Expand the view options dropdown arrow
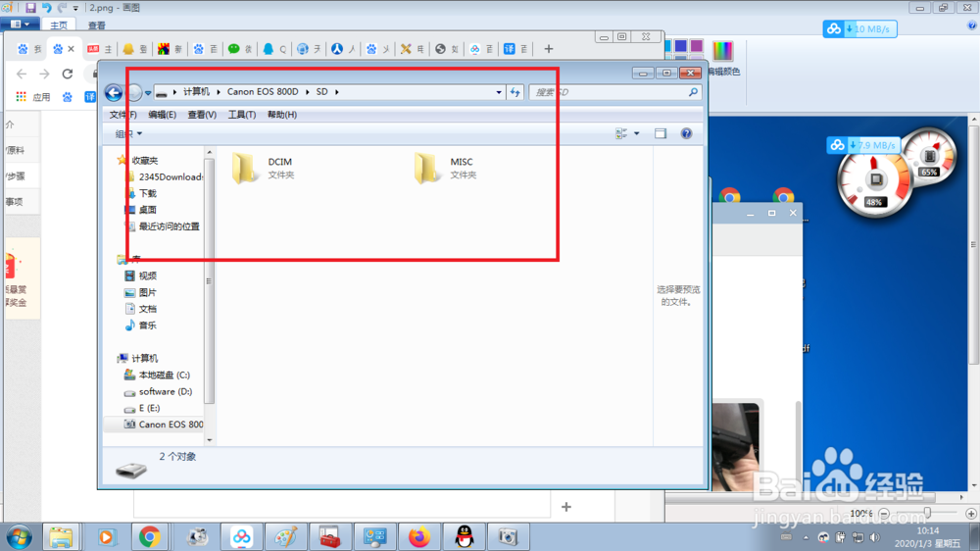Image resolution: width=980 pixels, height=551 pixels. click(637, 133)
